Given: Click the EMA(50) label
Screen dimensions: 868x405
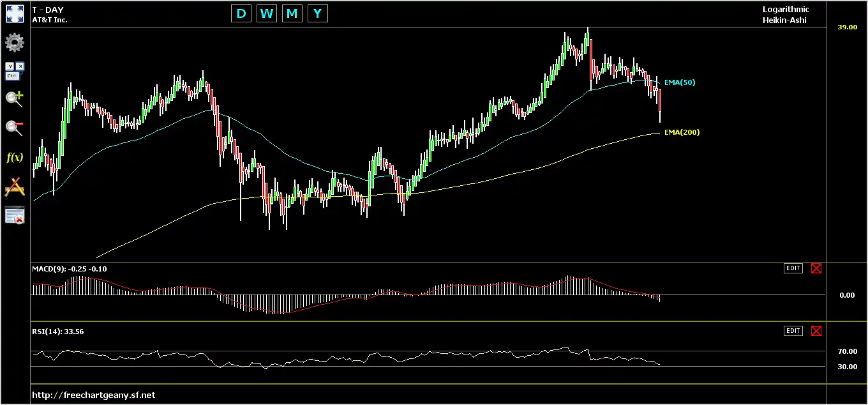Looking at the screenshot, I should 680,82.
